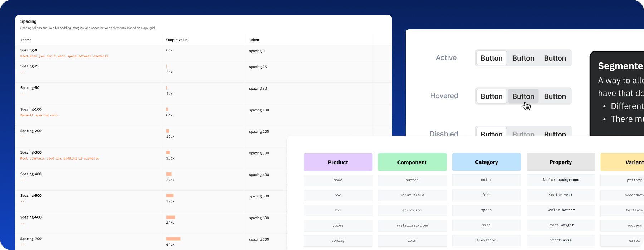Select the success variant cell
Image resolution: width=644 pixels, height=250 pixels.
pyautogui.click(x=622, y=225)
